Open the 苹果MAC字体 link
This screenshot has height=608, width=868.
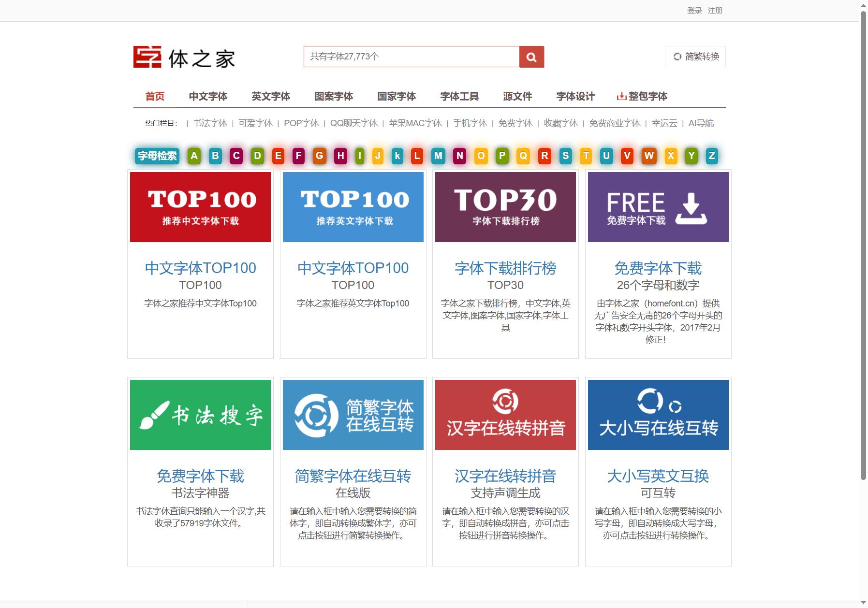(x=415, y=123)
